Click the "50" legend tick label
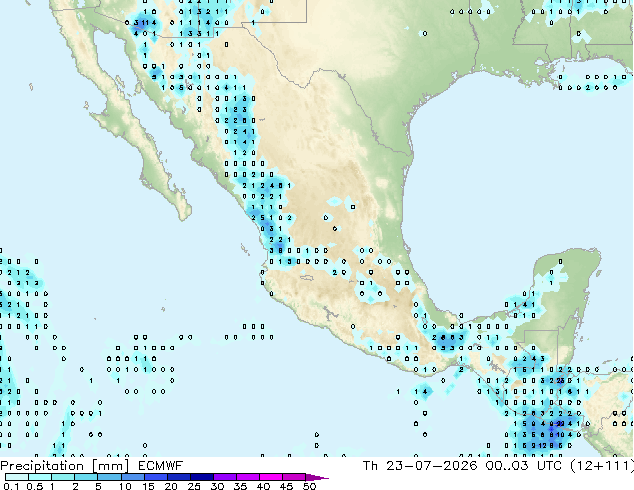This screenshot has width=634, height=490. (x=310, y=486)
